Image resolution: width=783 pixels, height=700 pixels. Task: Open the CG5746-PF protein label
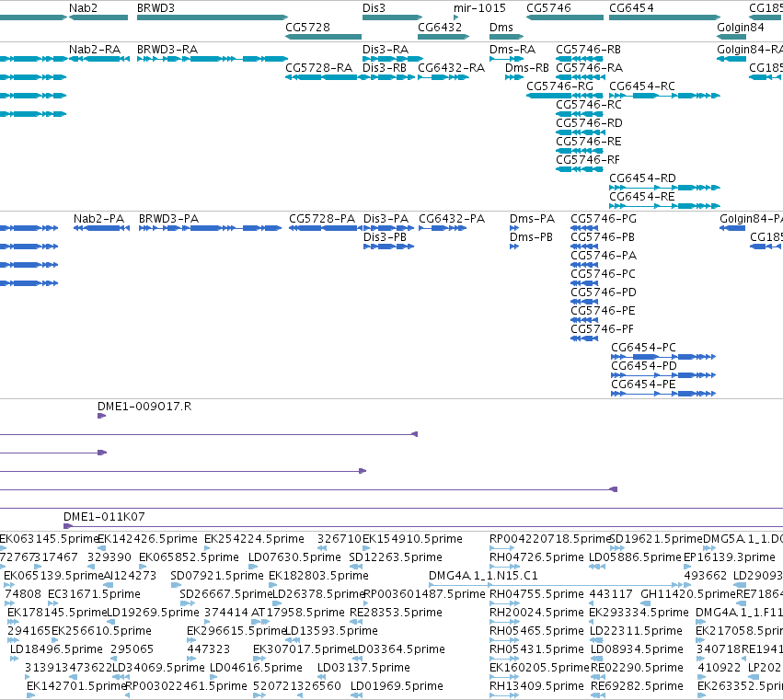point(602,329)
